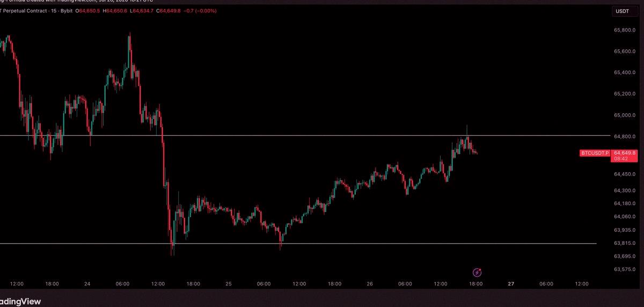Click the purple lightning event marker

[477, 273]
